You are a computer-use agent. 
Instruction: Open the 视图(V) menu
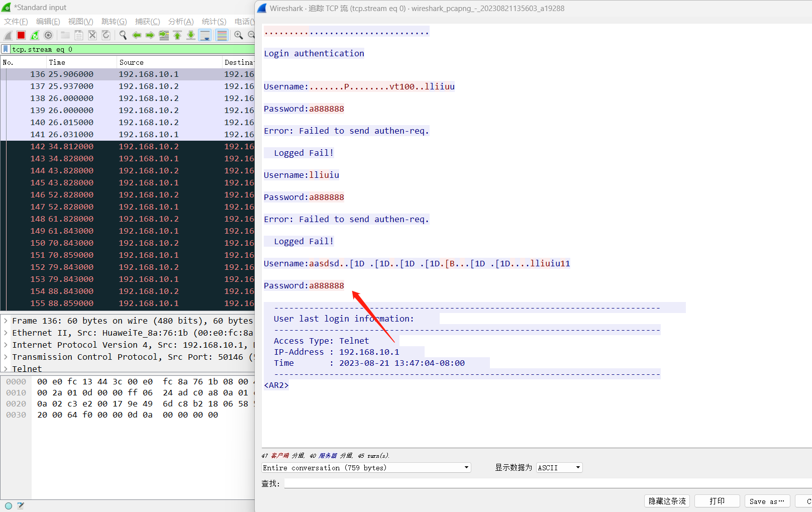81,22
